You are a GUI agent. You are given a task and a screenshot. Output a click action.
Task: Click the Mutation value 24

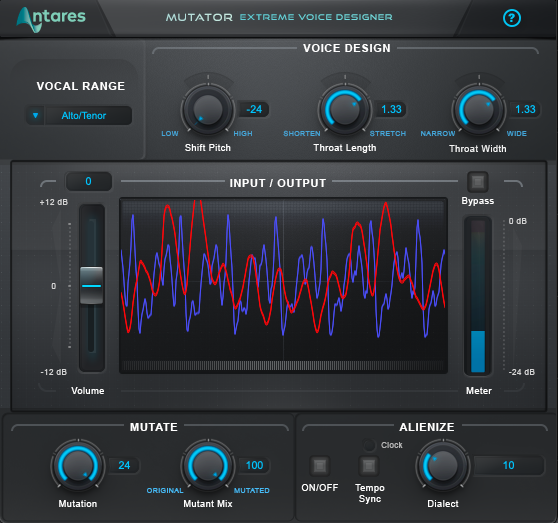pos(124,465)
